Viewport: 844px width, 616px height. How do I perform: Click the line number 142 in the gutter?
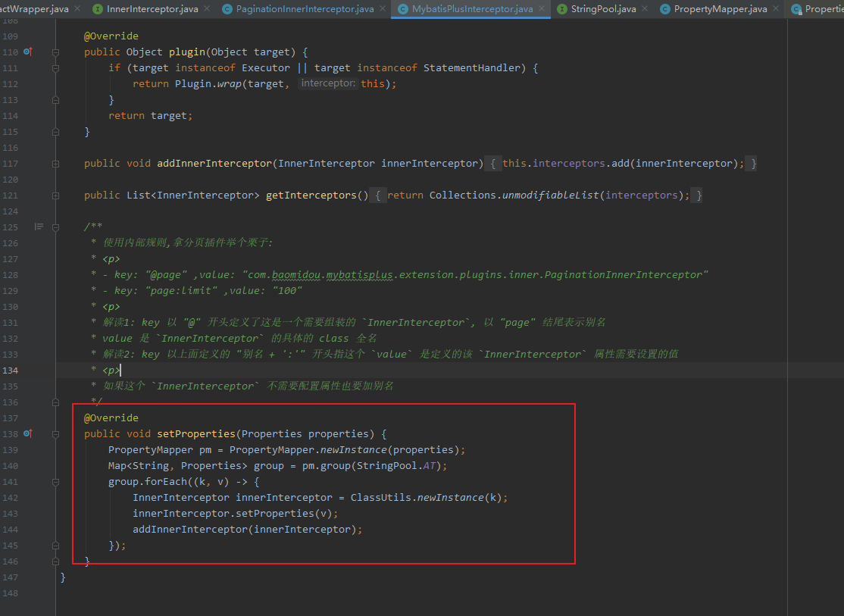tap(10, 498)
